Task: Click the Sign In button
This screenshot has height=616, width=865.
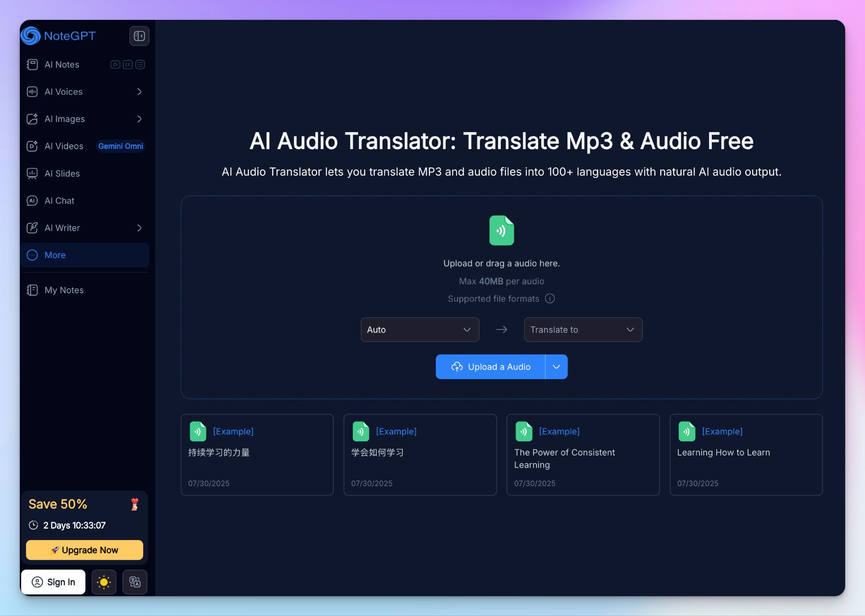Action: pyautogui.click(x=54, y=582)
